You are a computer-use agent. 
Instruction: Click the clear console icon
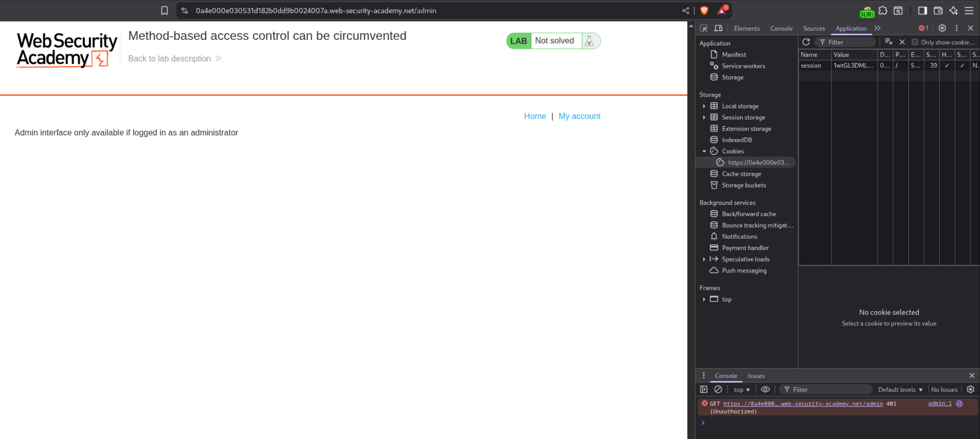point(718,389)
